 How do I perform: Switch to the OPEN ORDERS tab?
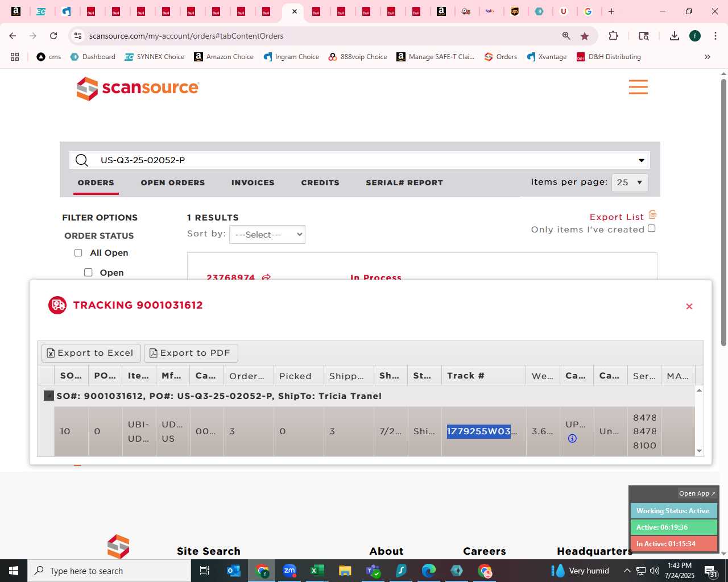[173, 182]
